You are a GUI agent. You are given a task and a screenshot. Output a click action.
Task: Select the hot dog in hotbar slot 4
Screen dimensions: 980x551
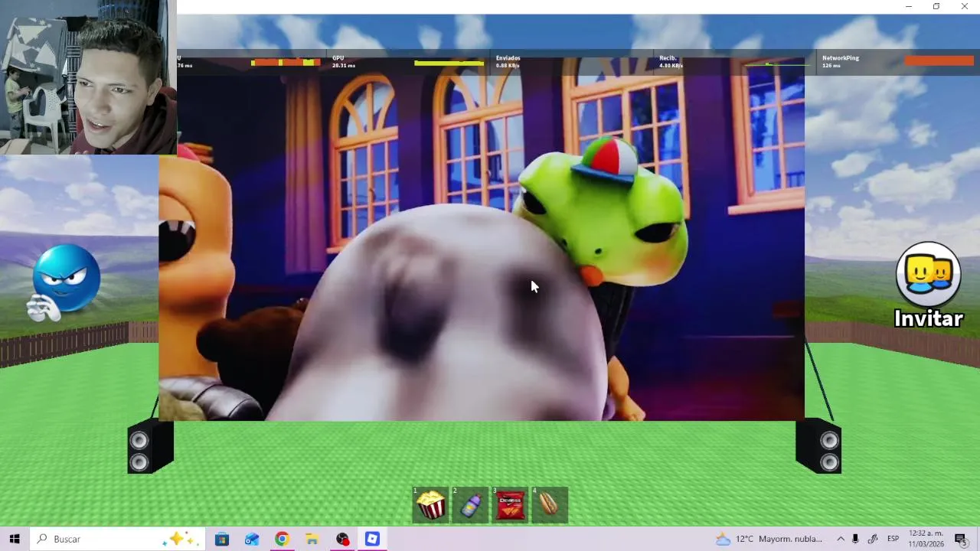point(550,505)
